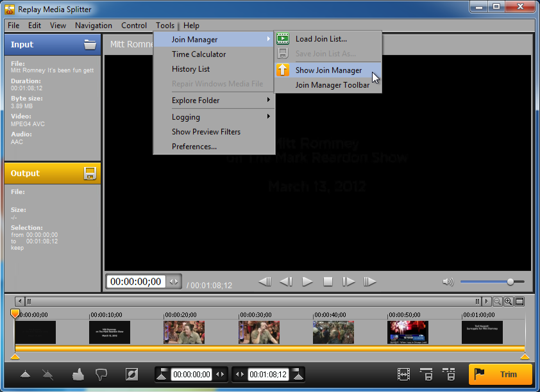This screenshot has width=540, height=392.
Task: Click the save all segments batch icon
Action: click(x=449, y=374)
